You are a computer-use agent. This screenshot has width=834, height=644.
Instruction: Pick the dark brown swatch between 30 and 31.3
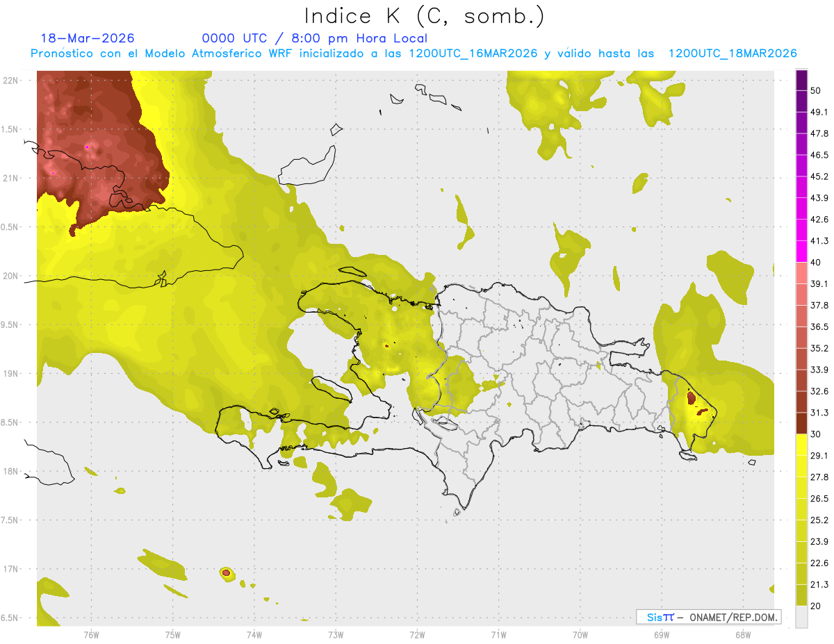pos(801,424)
